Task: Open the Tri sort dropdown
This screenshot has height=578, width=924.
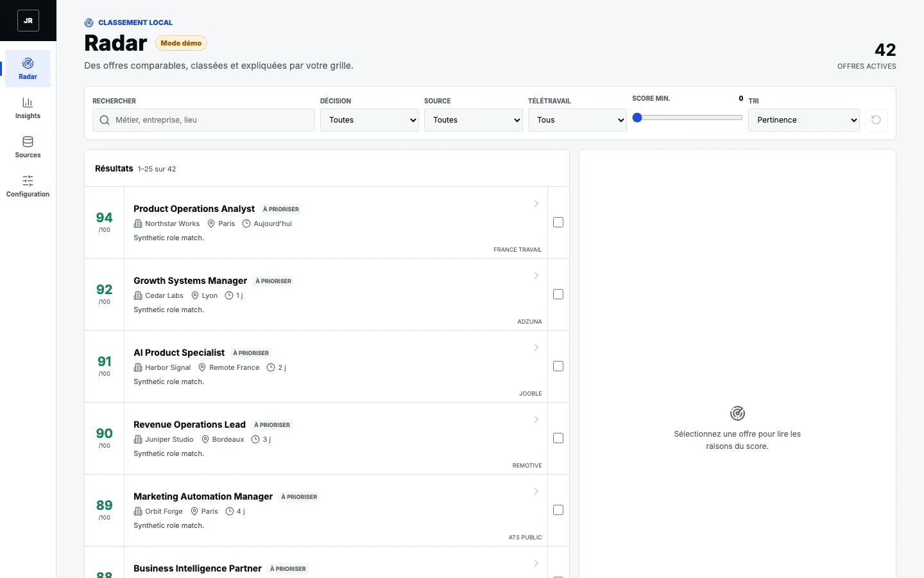Action: pyautogui.click(x=804, y=120)
